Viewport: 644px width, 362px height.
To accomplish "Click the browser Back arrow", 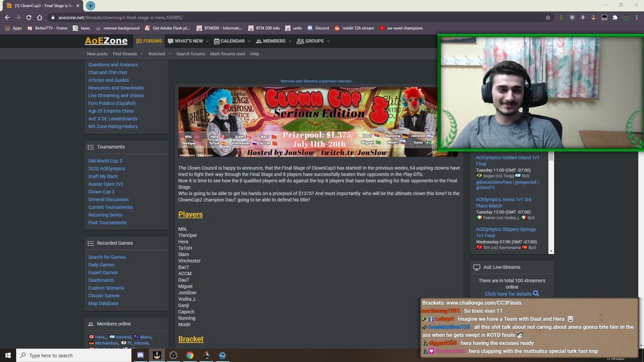I will pyautogui.click(x=7, y=17).
